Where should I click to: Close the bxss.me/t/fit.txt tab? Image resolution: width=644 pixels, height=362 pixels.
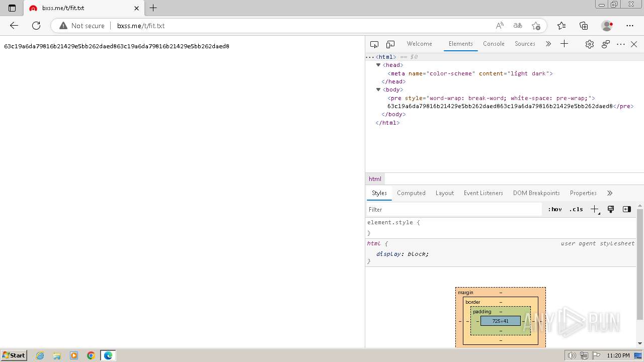click(x=137, y=8)
